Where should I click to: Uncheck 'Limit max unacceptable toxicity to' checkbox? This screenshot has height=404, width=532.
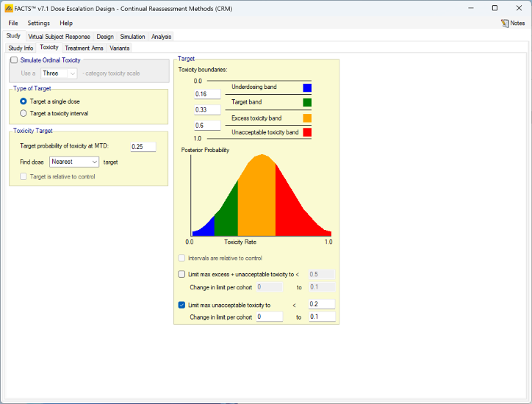click(x=182, y=305)
